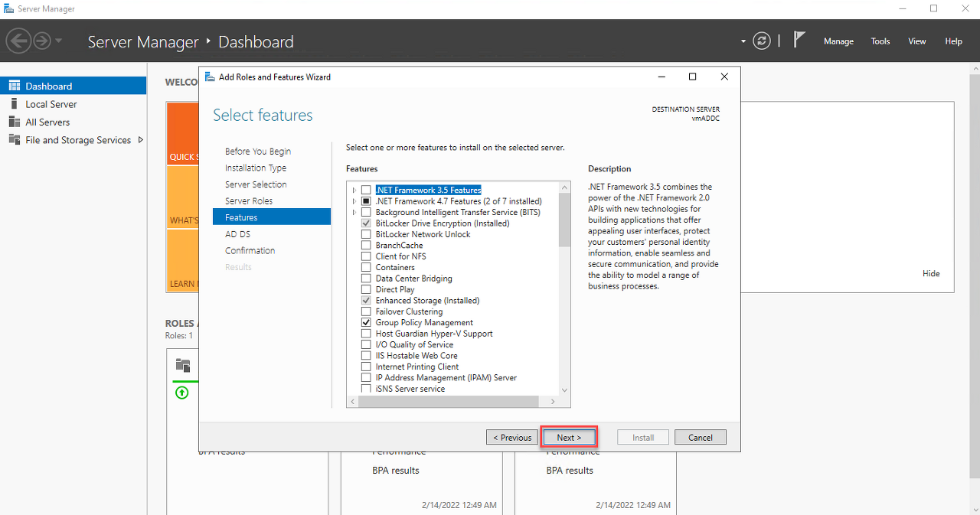
Task: Click the role tile server icon under Roles
Action: 182,364
